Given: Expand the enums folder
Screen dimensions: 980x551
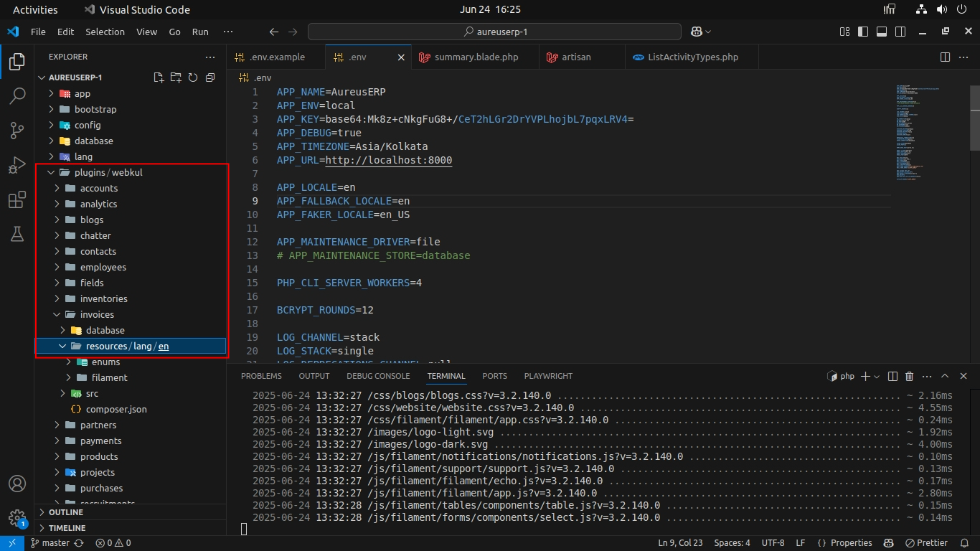Looking at the screenshot, I should point(132,362).
